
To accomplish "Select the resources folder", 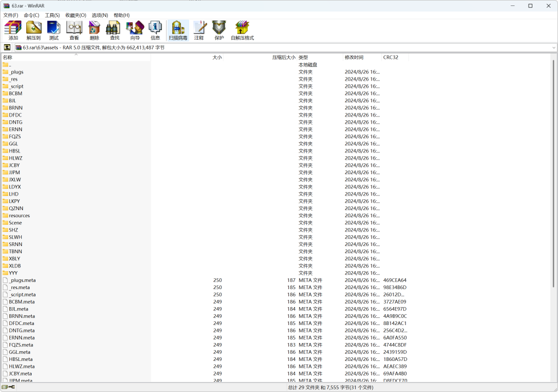I will (x=19, y=216).
